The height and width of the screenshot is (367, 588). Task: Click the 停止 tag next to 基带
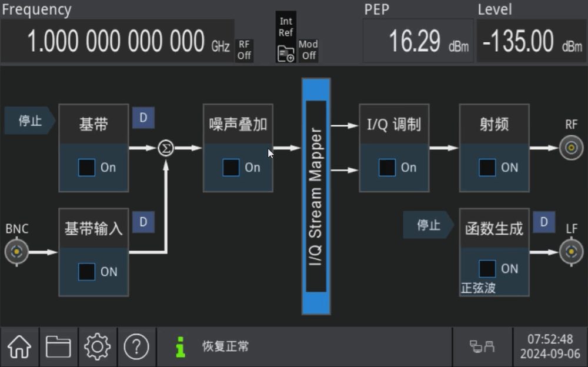(x=30, y=121)
